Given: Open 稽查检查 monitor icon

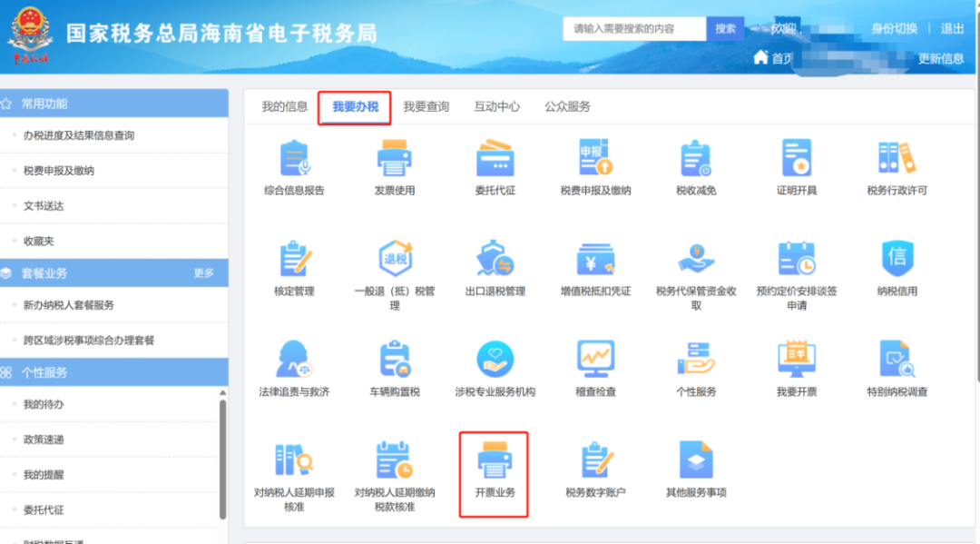Looking at the screenshot, I should (x=595, y=360).
